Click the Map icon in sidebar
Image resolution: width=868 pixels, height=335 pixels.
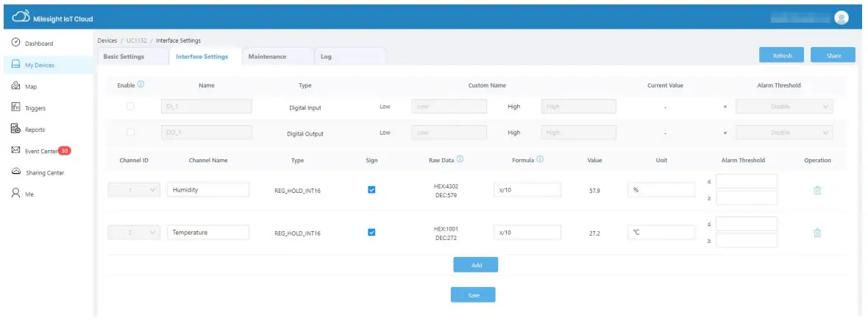click(15, 86)
